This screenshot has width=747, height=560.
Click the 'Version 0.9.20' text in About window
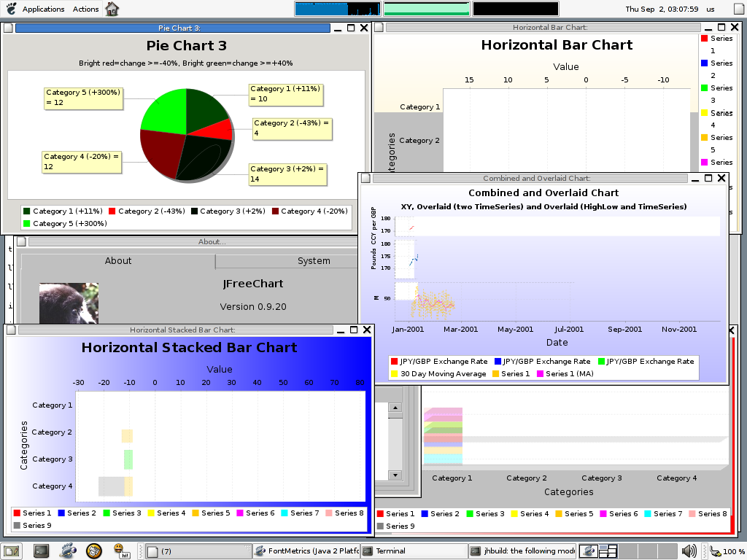(x=253, y=307)
